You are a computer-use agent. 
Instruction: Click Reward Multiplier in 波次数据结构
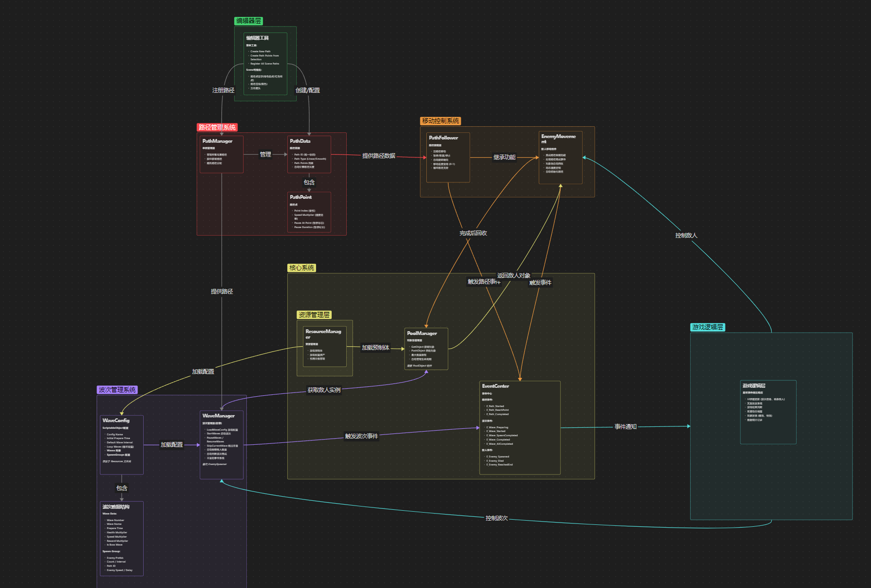(x=117, y=541)
